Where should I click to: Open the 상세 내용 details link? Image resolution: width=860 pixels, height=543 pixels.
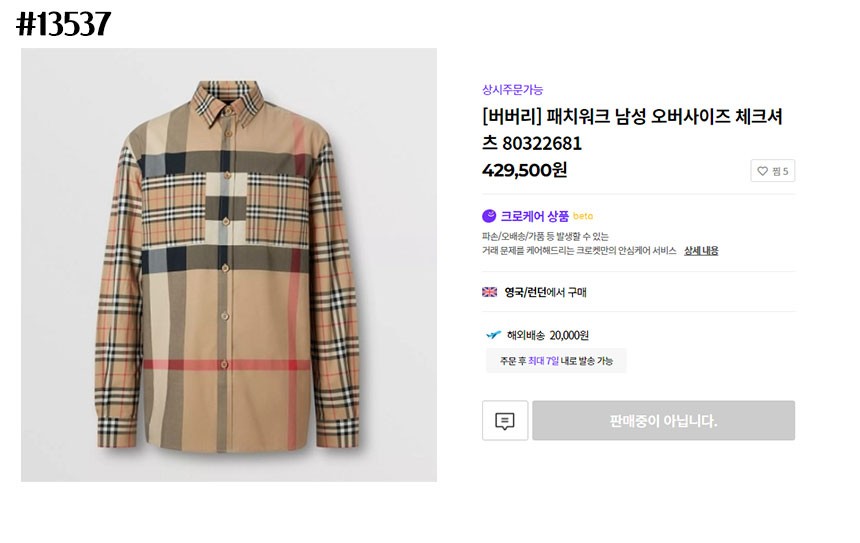(x=701, y=250)
